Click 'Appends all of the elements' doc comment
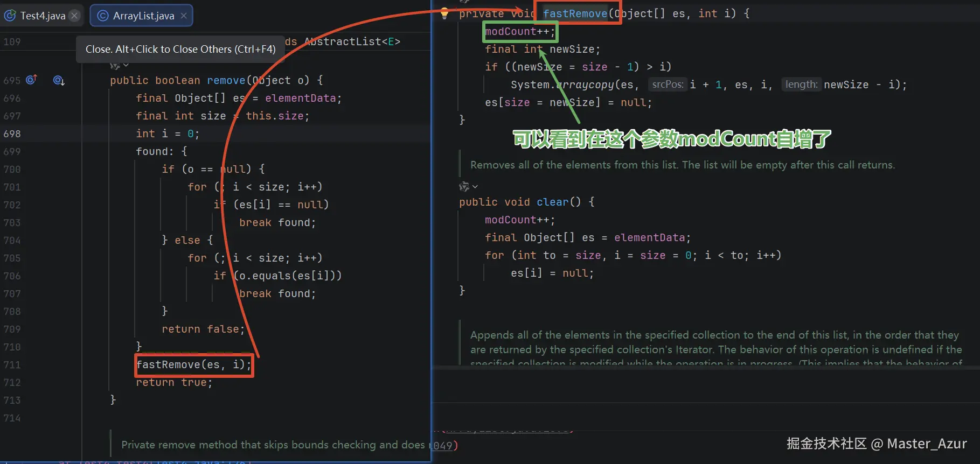This screenshot has width=980, height=464. tap(716, 349)
